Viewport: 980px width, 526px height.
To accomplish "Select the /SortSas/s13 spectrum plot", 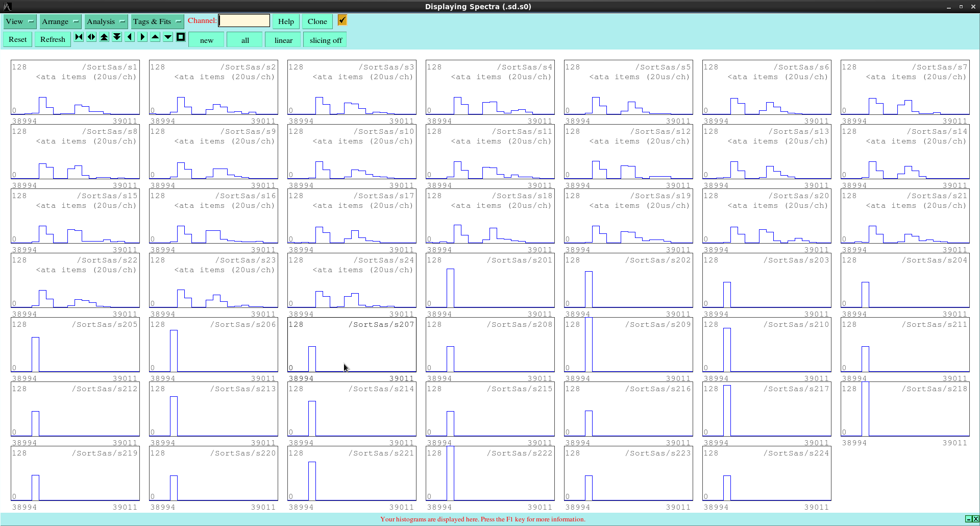I will click(x=767, y=152).
